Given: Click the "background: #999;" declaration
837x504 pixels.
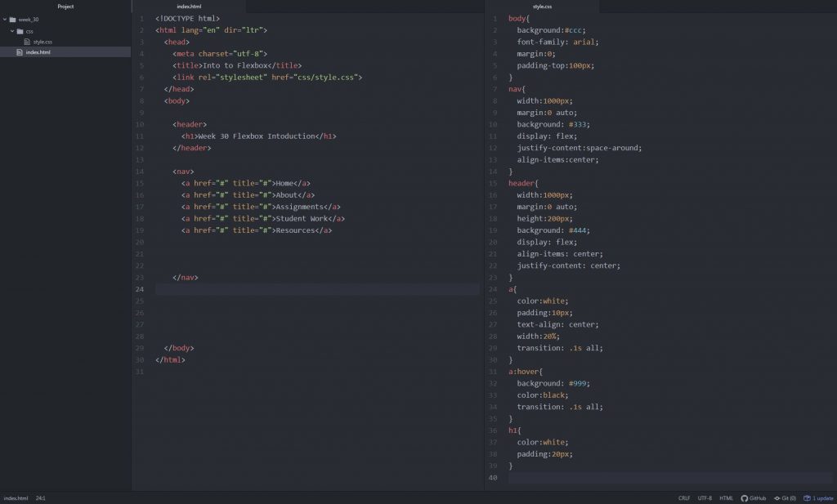Looking at the screenshot, I should (553, 383).
